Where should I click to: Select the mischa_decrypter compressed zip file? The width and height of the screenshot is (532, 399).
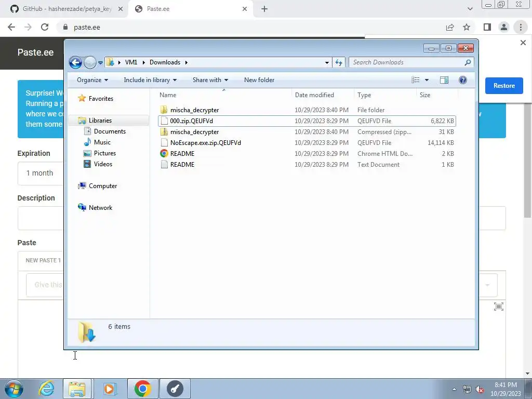point(307,131)
